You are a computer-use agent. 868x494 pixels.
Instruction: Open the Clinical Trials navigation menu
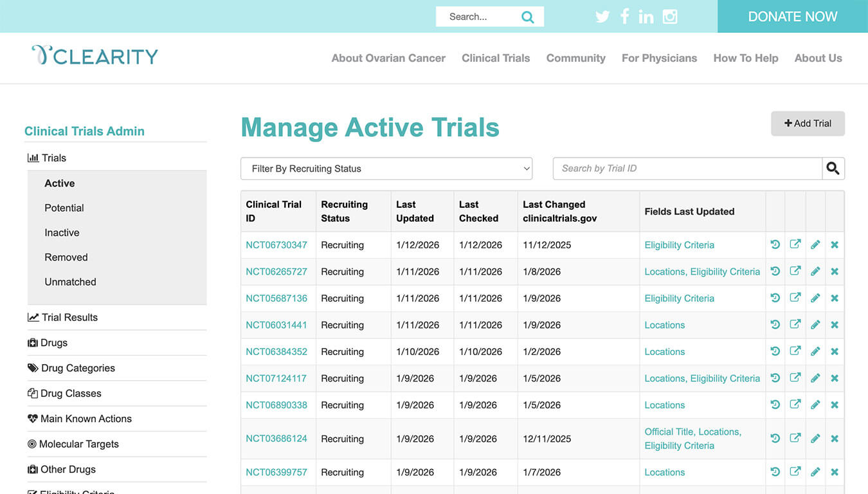(x=496, y=58)
